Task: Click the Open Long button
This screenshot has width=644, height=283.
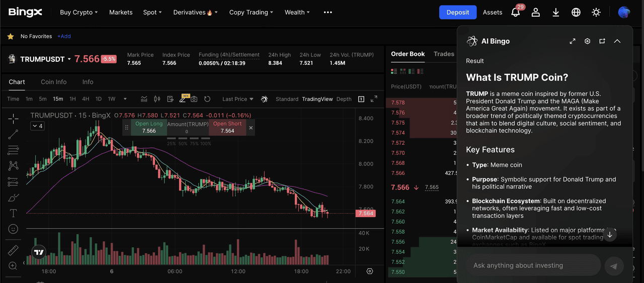Action: click(x=149, y=128)
